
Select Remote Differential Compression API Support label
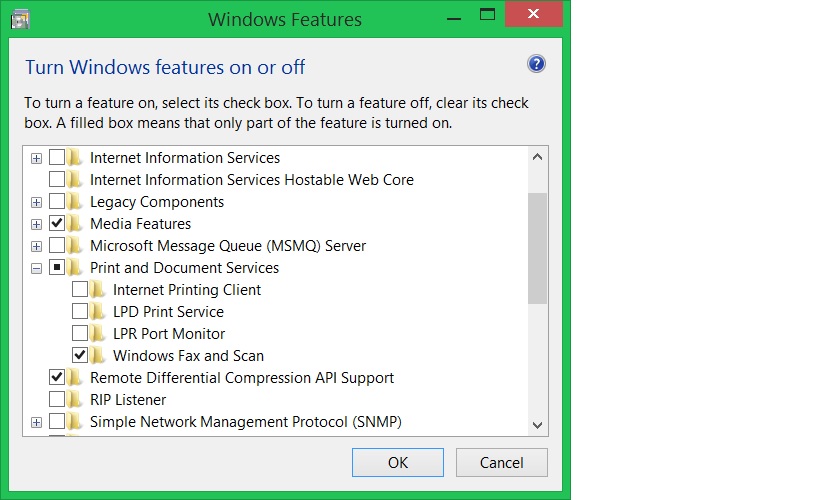[x=242, y=378]
